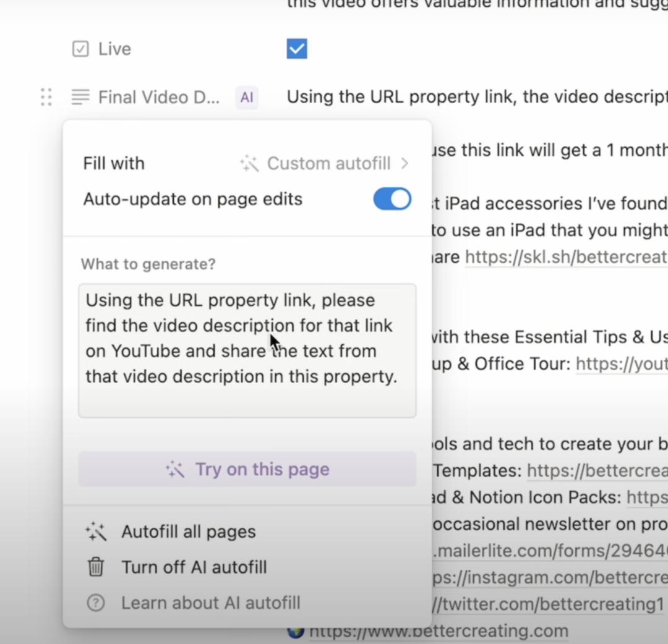
Task: Click the text property icon for Final Video
Action: click(80, 97)
